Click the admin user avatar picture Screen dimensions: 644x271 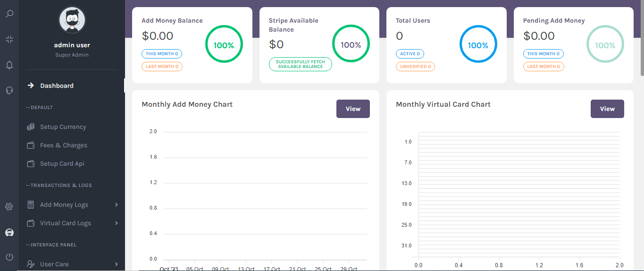[72, 20]
